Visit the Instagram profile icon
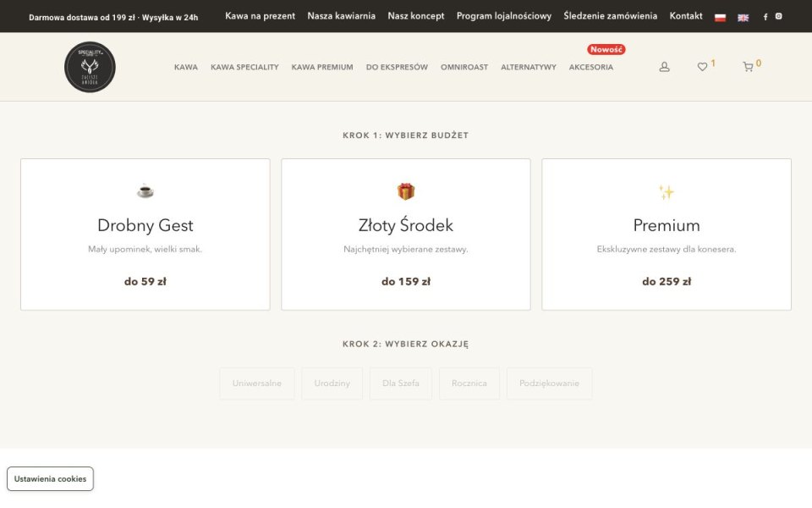This screenshot has height=508, width=812. [778, 16]
